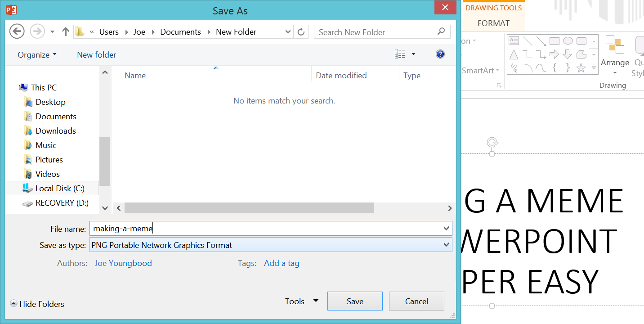The image size is (644, 324).
Task: Select the Elbow Arrow Connector shape
Action: click(x=541, y=54)
